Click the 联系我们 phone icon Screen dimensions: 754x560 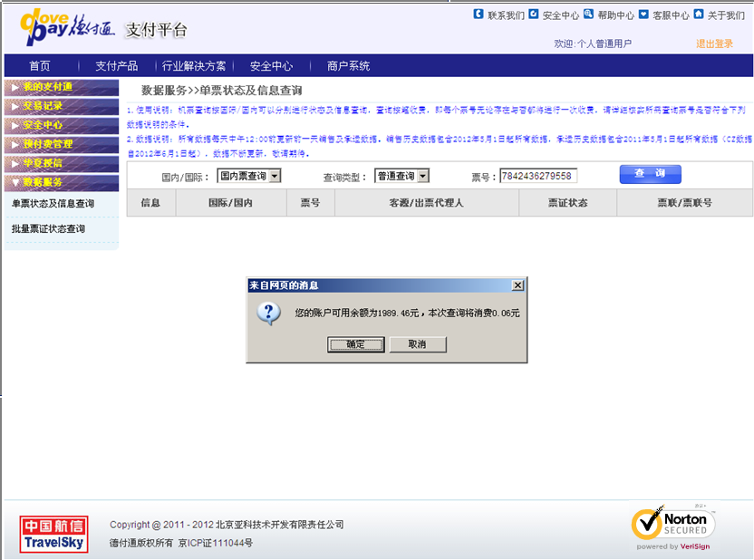478,14
